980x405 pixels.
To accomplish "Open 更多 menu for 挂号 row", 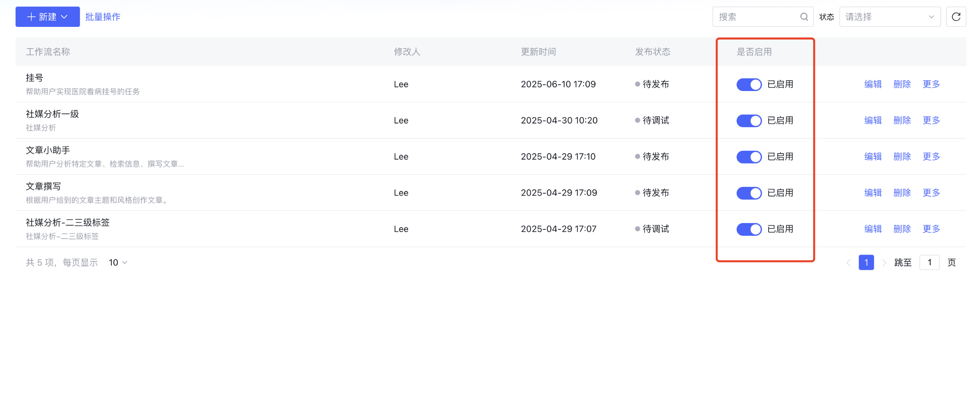I will 931,84.
